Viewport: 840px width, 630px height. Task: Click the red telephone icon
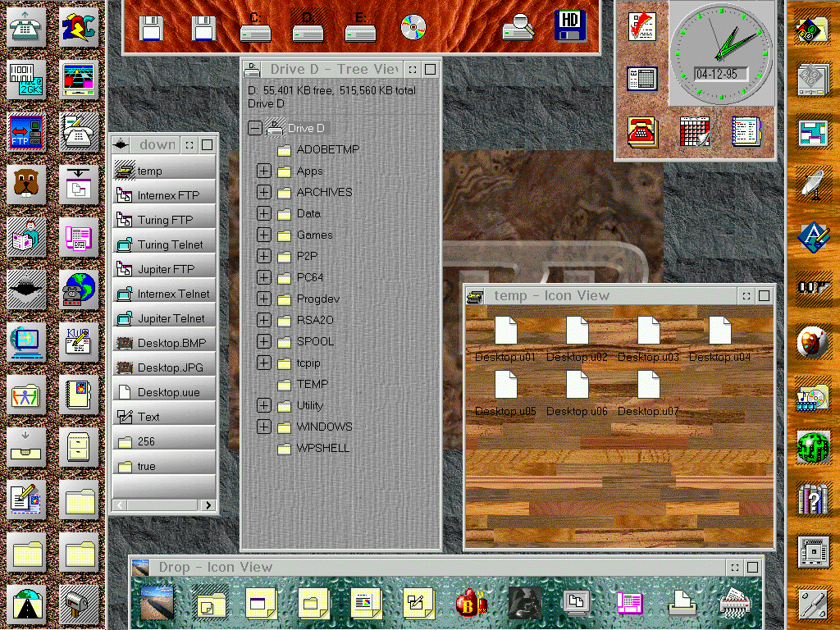pyautogui.click(x=643, y=131)
